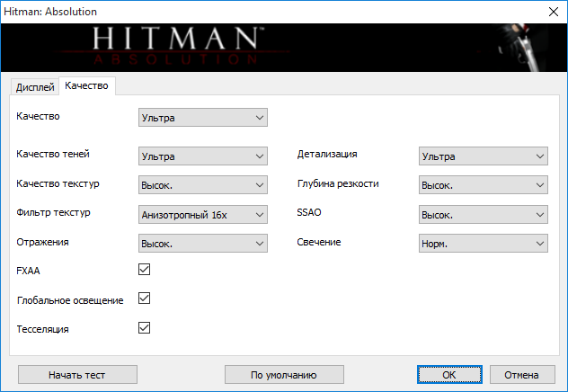The image size is (568, 392).
Task: Disable the Глобальное освещение checkbox
Action: tap(144, 298)
